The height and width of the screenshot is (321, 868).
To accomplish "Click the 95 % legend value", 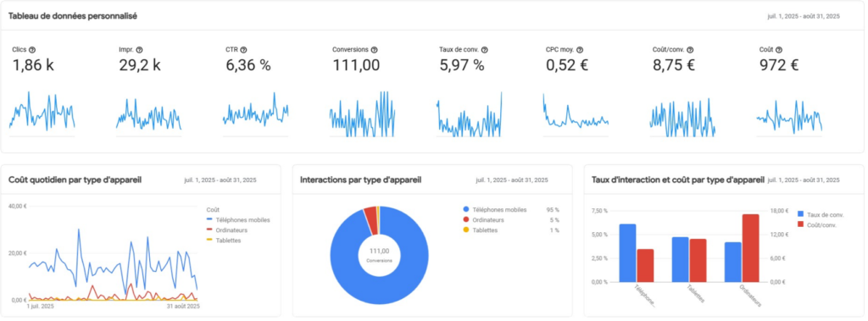I will 553,210.
